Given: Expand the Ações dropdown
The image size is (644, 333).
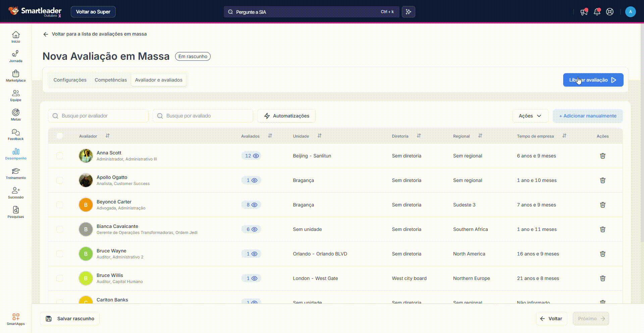Looking at the screenshot, I should coord(530,116).
